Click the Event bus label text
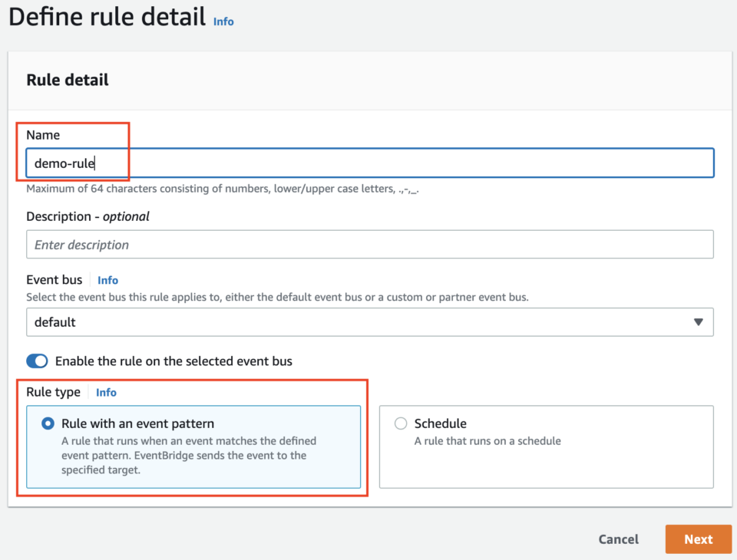This screenshot has width=737, height=560. [x=54, y=280]
